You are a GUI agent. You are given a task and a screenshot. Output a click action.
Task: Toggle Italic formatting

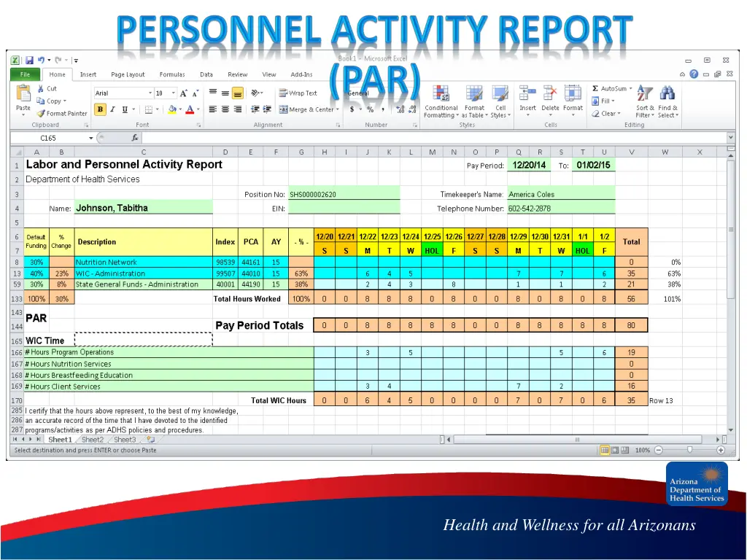[x=113, y=109]
